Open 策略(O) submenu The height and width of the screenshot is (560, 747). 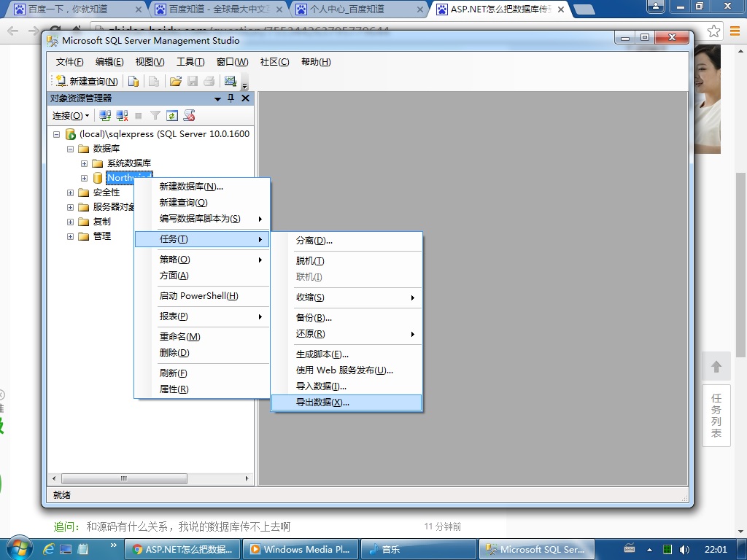(202, 260)
